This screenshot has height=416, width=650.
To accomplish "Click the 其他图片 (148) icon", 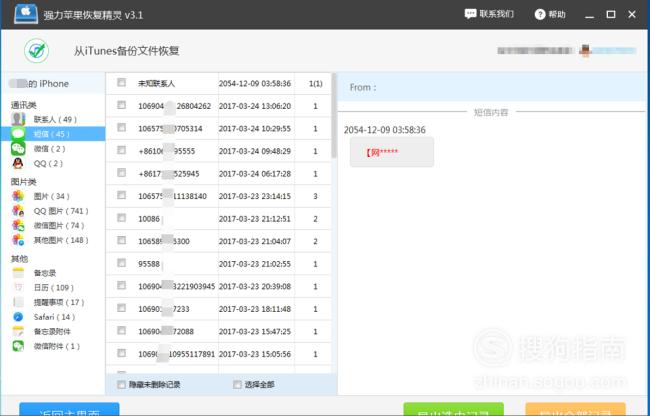I will click(18, 240).
